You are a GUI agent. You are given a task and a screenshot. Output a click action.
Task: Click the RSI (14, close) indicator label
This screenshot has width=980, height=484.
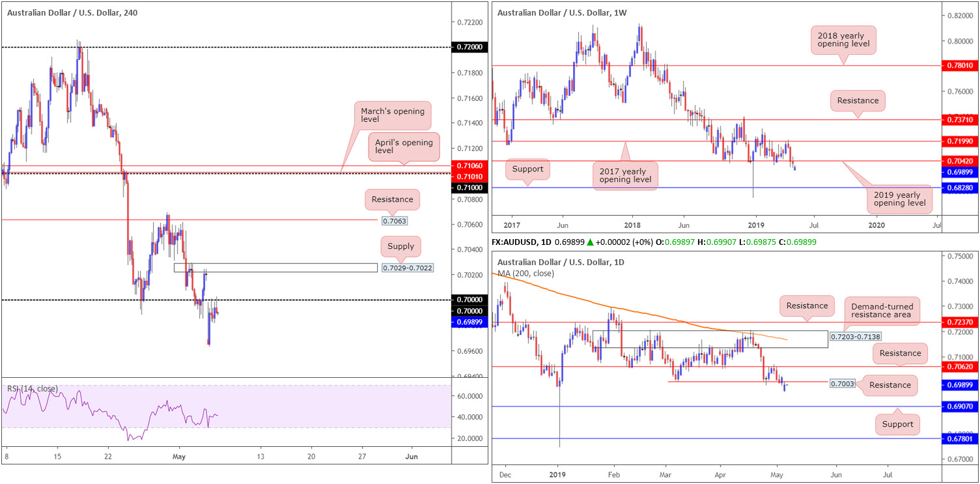(33, 389)
